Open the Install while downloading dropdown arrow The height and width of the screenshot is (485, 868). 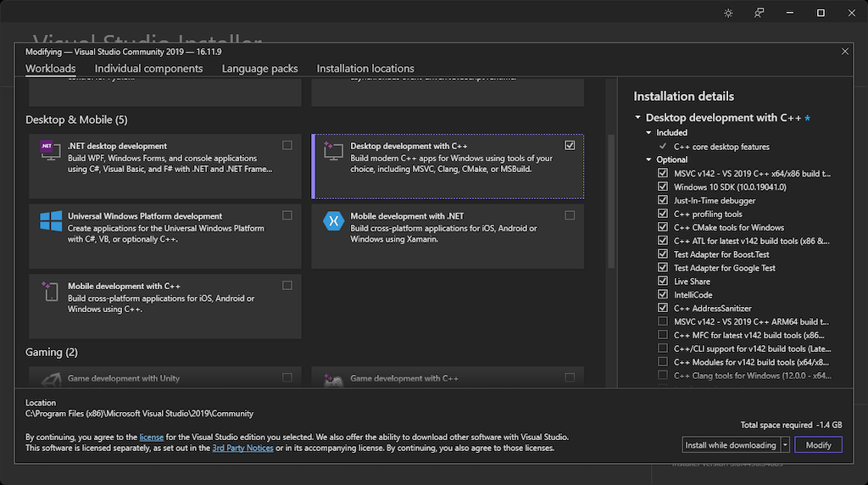coord(786,445)
